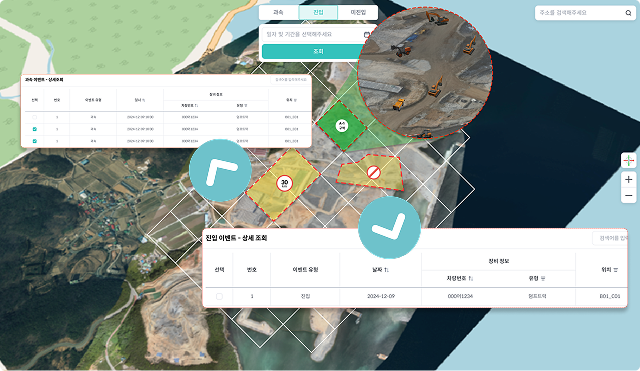The width and height of the screenshot is (640, 371).
Task: Switch to the 미진입 tab
Action: [x=358, y=12]
